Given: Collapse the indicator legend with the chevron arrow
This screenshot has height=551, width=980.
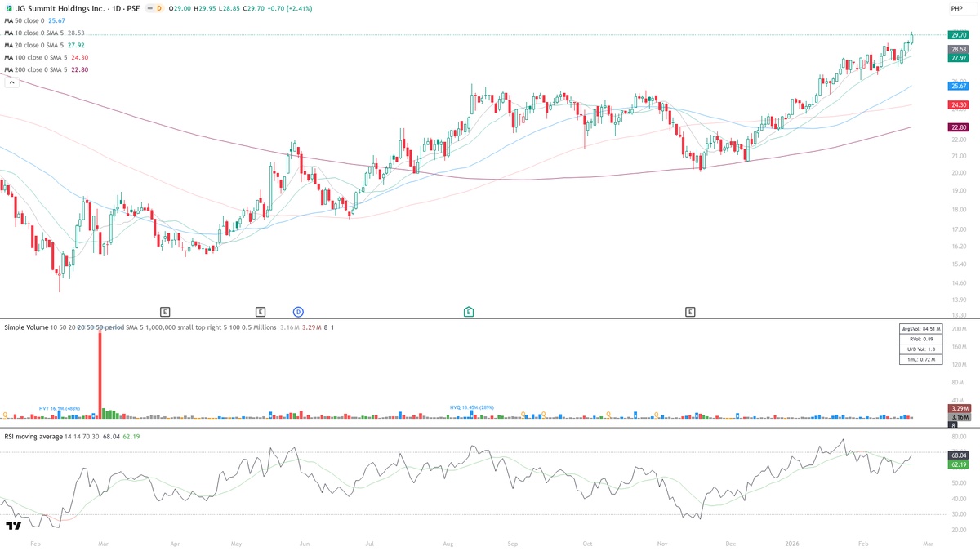Looking at the screenshot, I should [x=11, y=82].
